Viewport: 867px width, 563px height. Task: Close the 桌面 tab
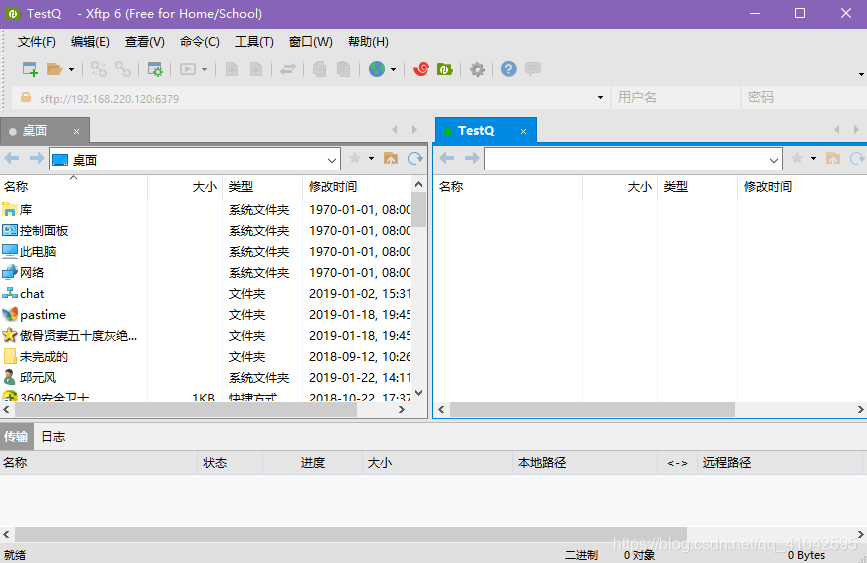[x=76, y=131]
